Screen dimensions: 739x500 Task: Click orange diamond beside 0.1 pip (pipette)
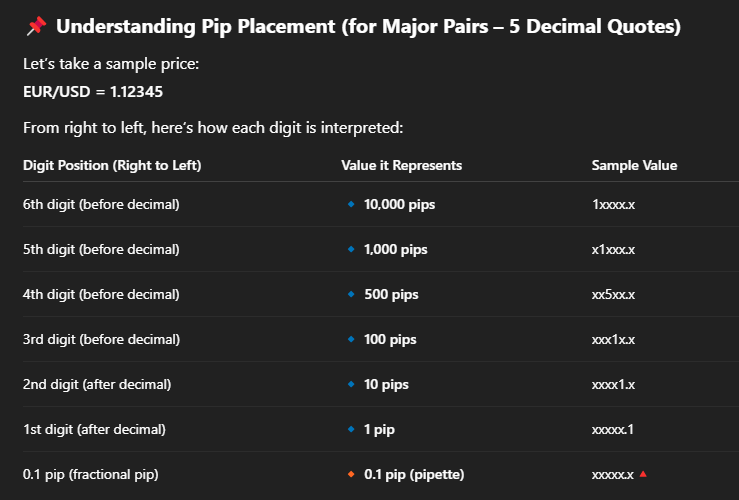coord(351,474)
